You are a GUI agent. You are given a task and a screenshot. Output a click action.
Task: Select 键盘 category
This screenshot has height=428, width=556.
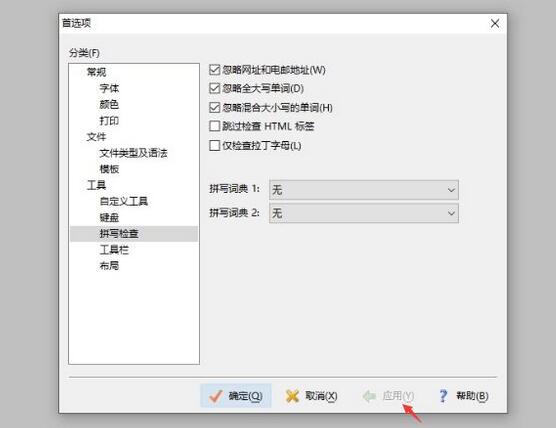click(109, 217)
